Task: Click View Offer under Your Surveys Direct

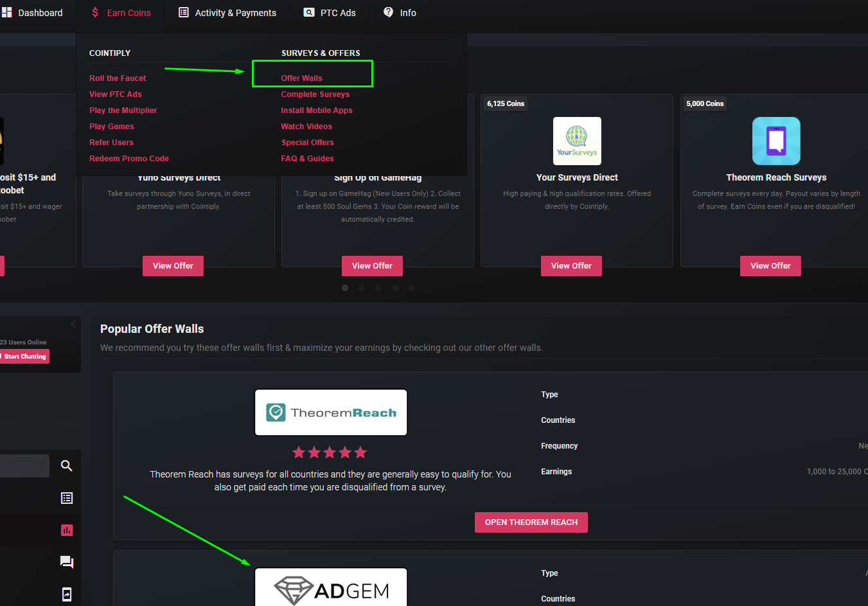Action: [x=571, y=266]
